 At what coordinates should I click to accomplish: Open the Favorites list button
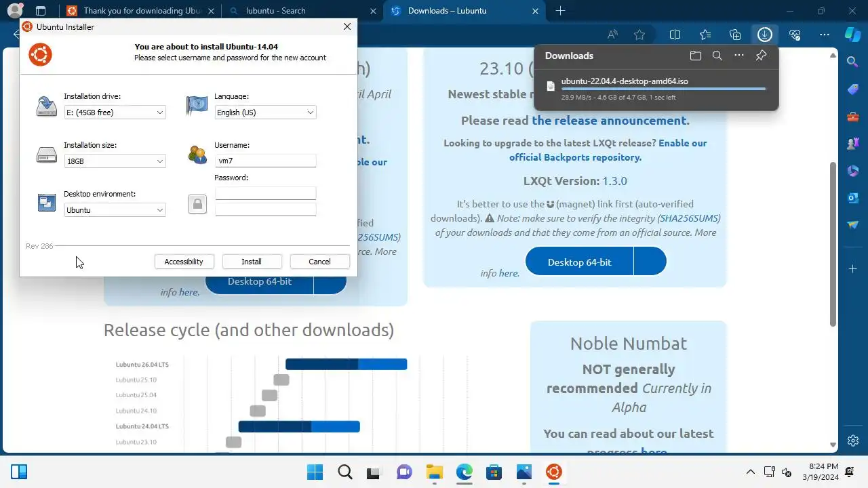coord(705,35)
